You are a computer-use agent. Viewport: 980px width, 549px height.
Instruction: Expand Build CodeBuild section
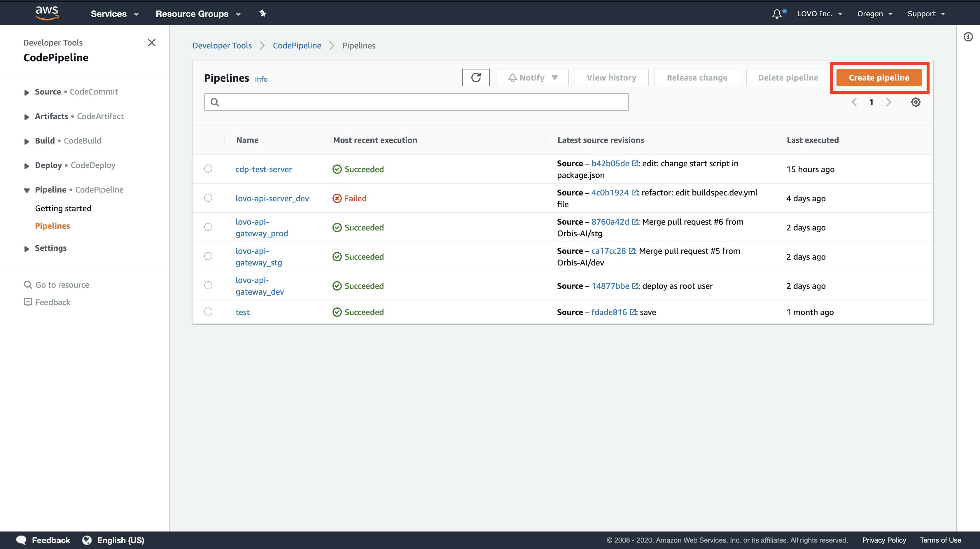pyautogui.click(x=27, y=141)
